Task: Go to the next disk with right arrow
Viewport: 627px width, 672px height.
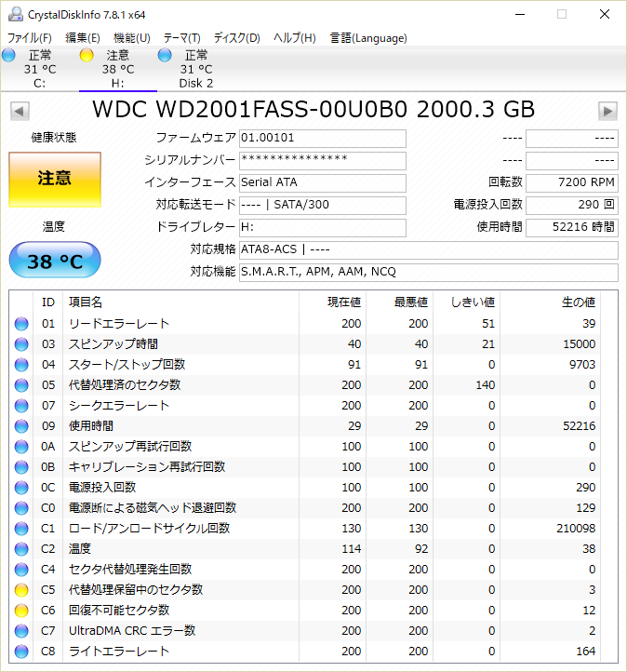Action: click(x=607, y=112)
